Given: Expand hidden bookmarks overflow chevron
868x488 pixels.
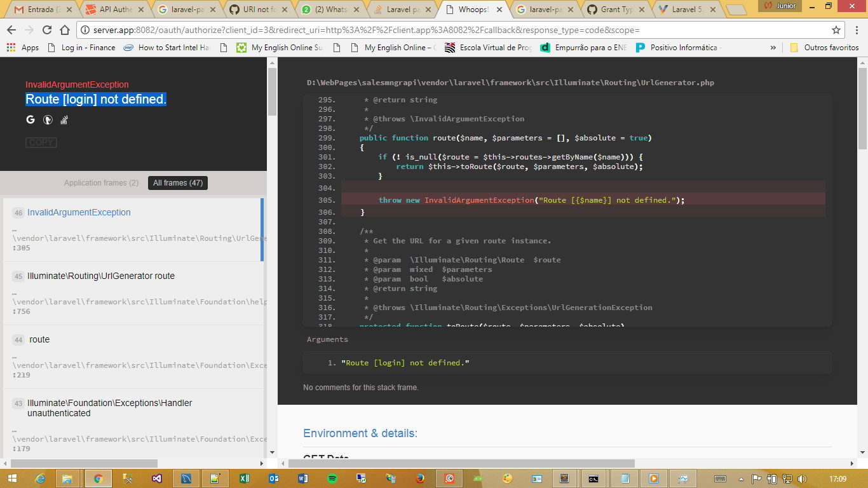Looking at the screenshot, I should point(773,48).
